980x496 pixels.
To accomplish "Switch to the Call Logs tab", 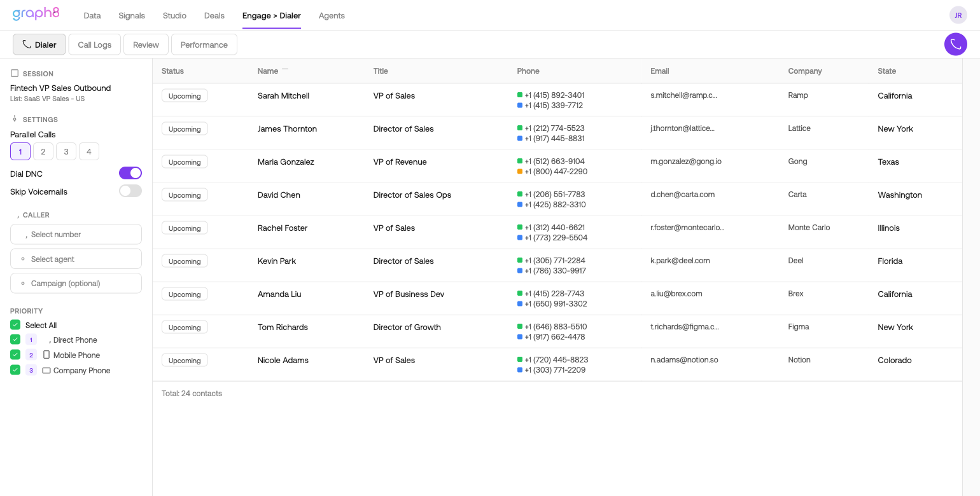I will pyautogui.click(x=95, y=45).
